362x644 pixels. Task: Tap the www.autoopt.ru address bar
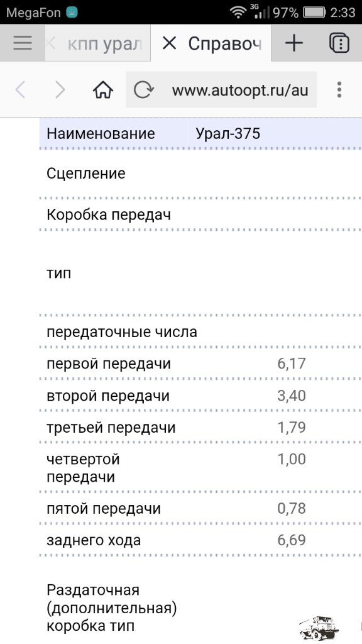(221, 89)
